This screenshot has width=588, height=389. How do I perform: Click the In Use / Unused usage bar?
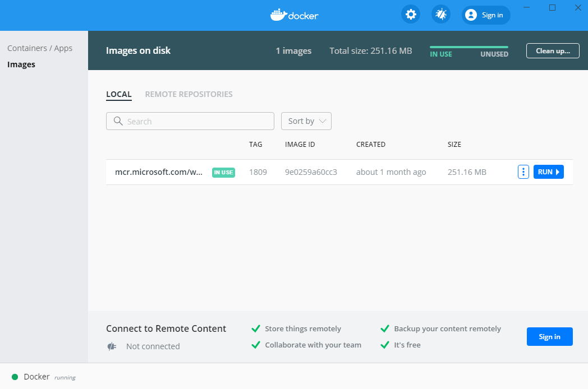[468, 47]
